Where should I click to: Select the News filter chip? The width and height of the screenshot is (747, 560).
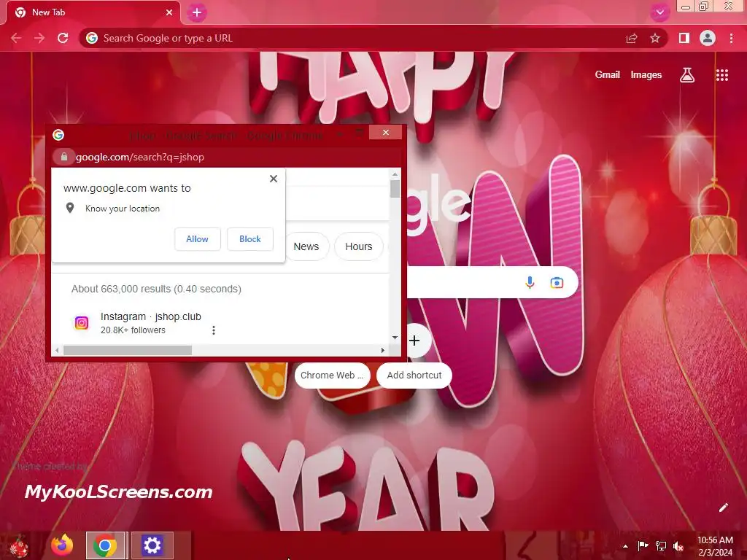(x=306, y=246)
